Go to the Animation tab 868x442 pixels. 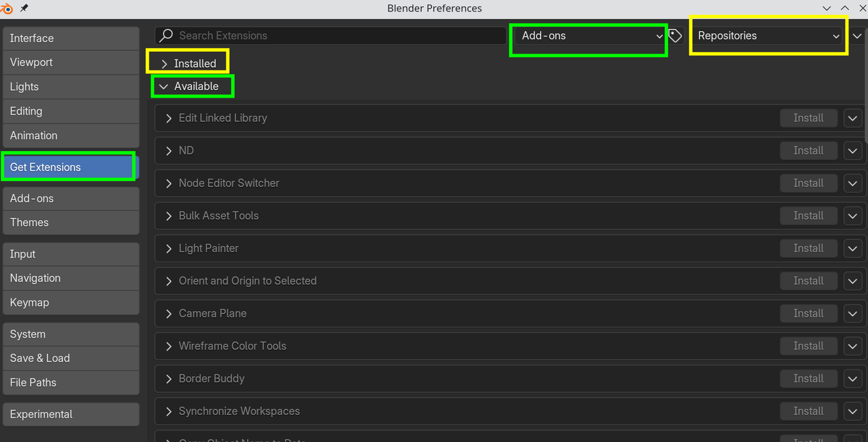pyautogui.click(x=71, y=136)
